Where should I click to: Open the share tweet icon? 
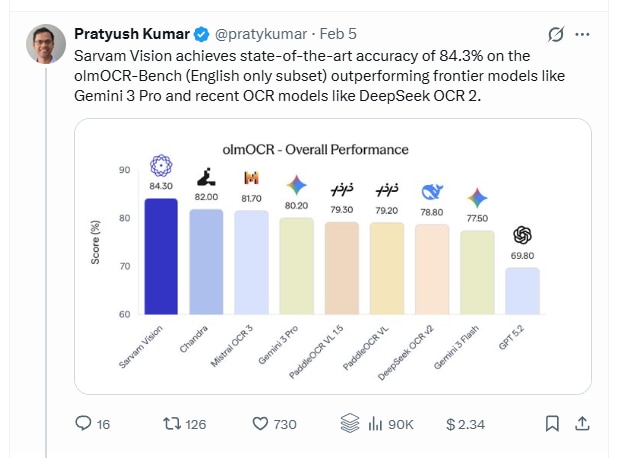click(x=581, y=424)
